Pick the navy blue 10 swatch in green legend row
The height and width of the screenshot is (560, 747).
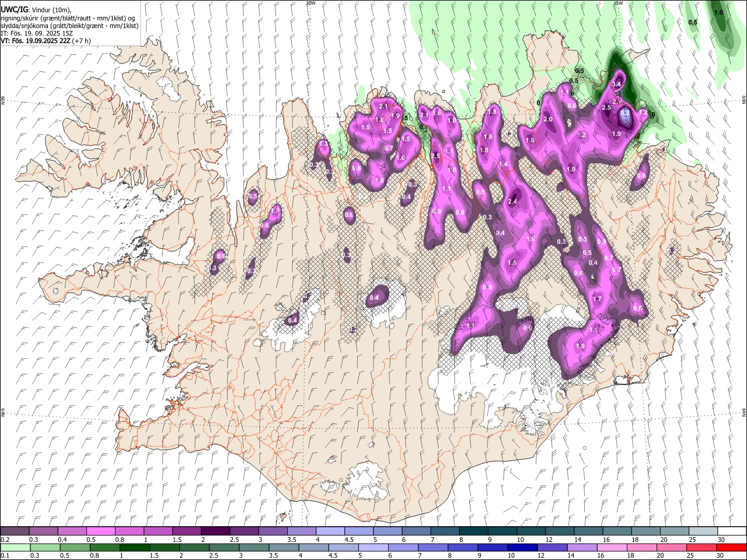(x=522, y=547)
